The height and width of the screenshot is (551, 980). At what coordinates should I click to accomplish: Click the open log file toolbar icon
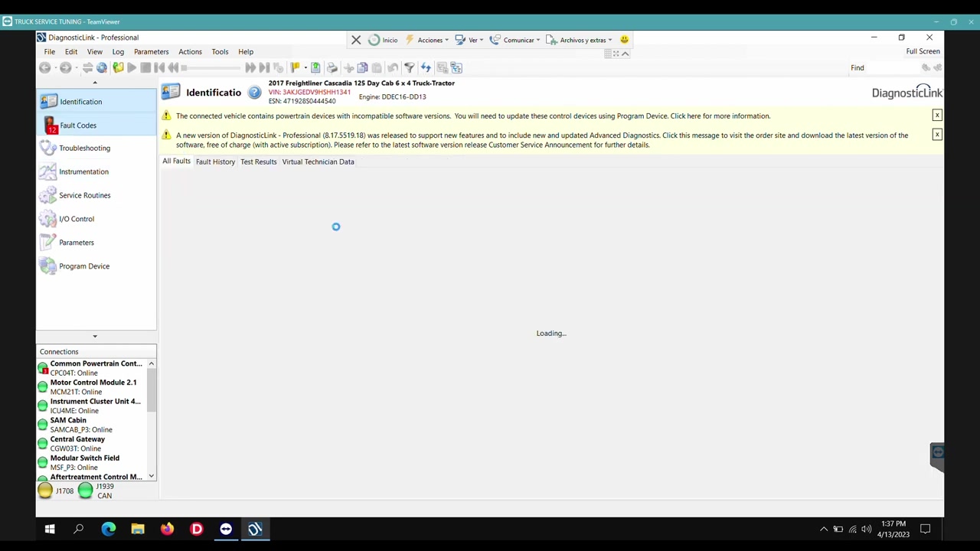pyautogui.click(x=118, y=68)
